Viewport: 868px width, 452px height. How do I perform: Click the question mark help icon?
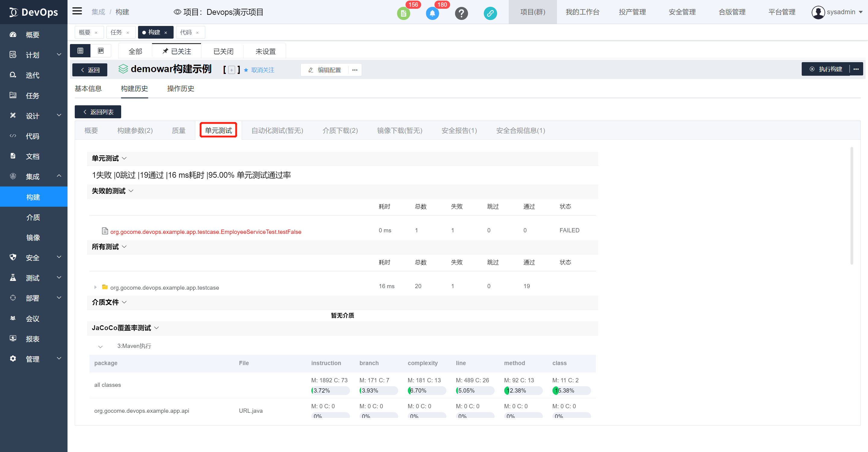461,13
